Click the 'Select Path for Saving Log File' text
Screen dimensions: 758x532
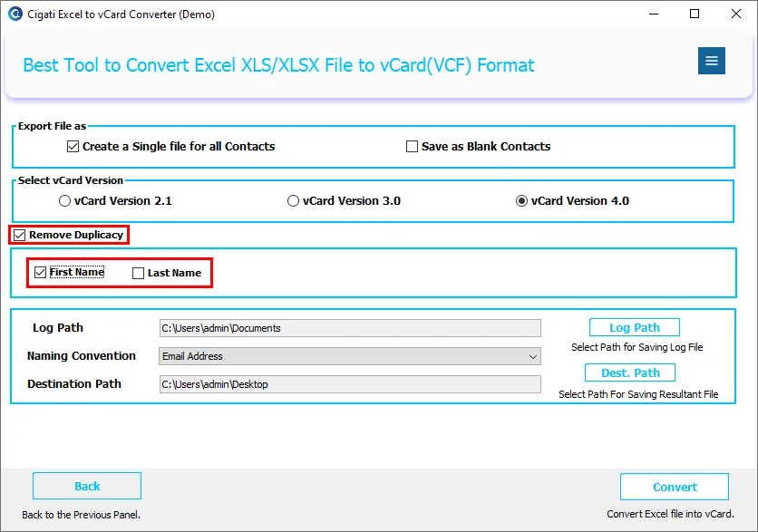(637, 347)
